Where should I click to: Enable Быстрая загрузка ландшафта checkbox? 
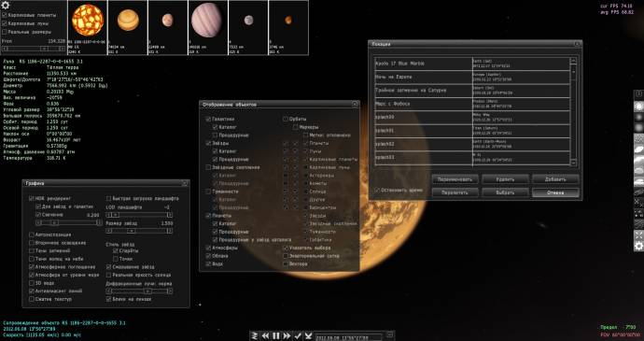pos(109,198)
